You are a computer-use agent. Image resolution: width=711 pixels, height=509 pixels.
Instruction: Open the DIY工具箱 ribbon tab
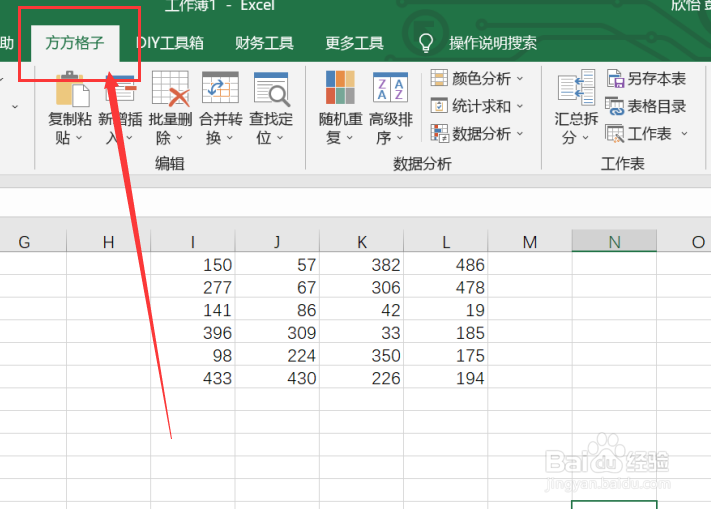click(x=170, y=43)
